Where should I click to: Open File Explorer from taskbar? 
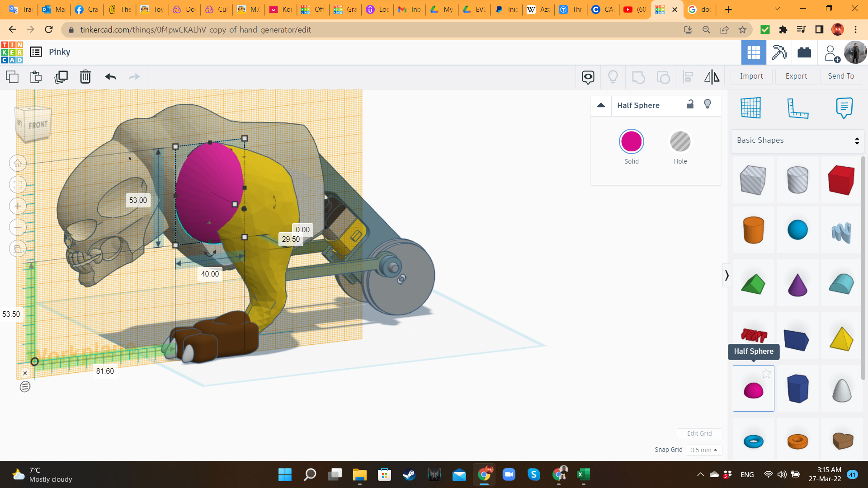359,474
